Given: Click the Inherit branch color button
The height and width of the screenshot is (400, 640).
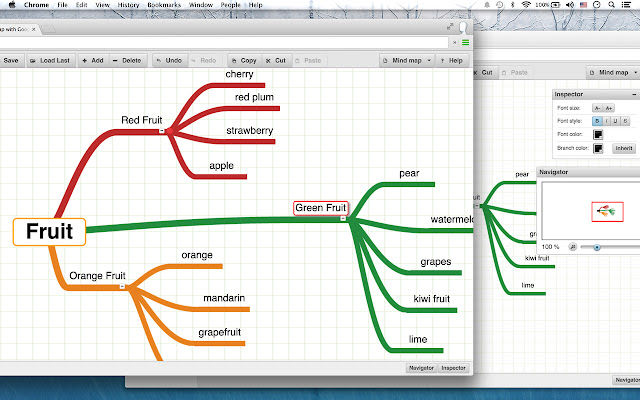Looking at the screenshot, I should pyautogui.click(x=624, y=148).
